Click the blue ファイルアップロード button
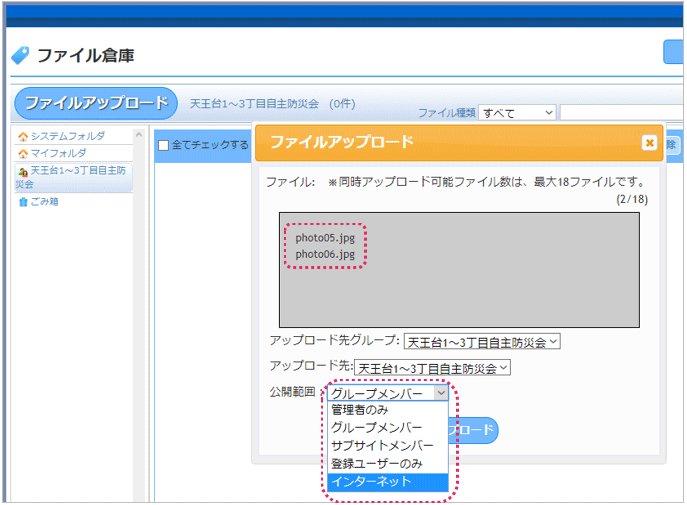 (x=95, y=103)
